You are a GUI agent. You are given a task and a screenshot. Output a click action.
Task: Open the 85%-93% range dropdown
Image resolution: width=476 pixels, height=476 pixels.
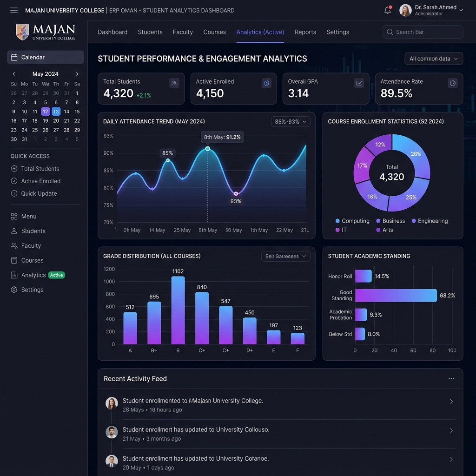[x=291, y=122]
